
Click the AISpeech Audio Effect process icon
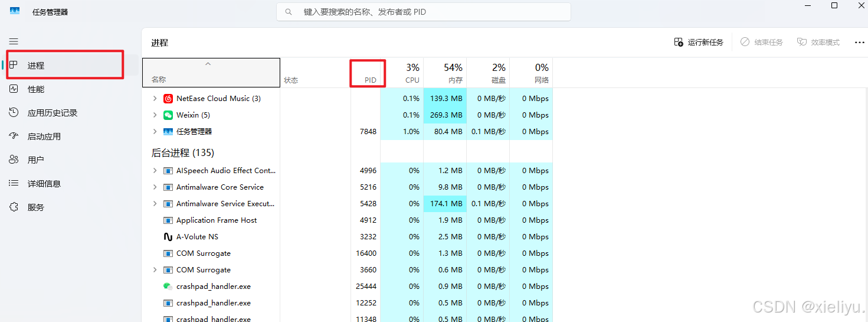pos(168,171)
